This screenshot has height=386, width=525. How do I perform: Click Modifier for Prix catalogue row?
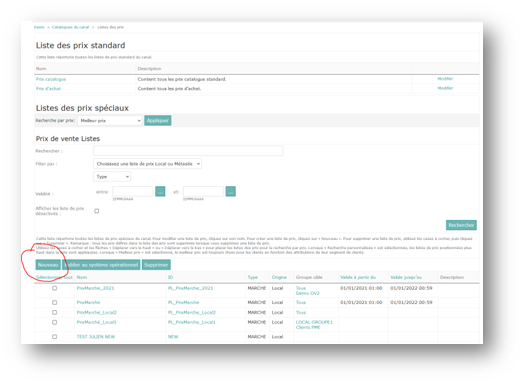[x=445, y=79]
